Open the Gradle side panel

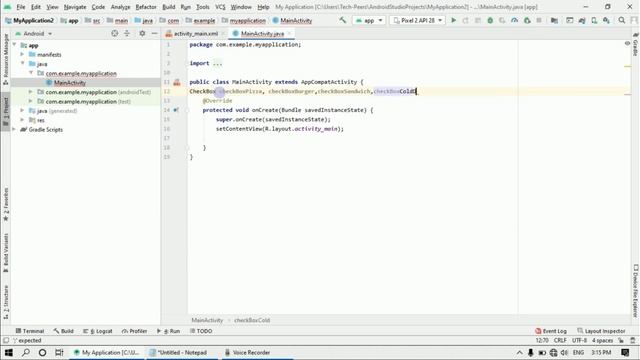point(636,44)
